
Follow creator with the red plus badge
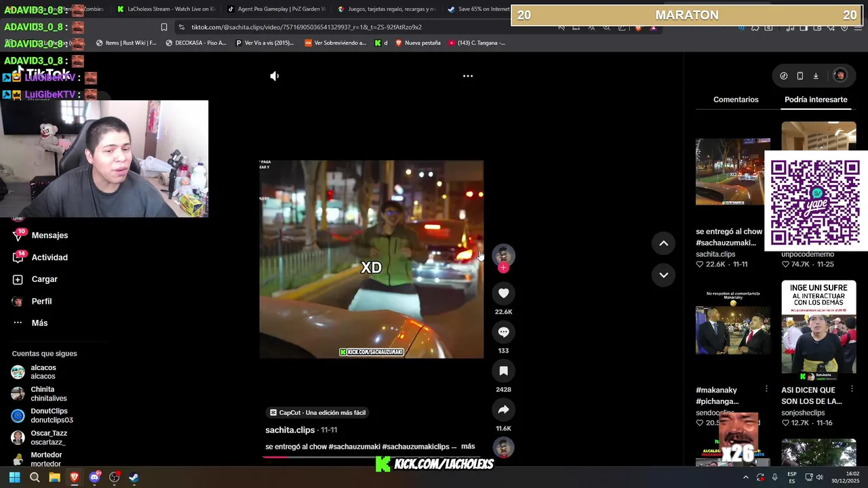[x=503, y=268]
